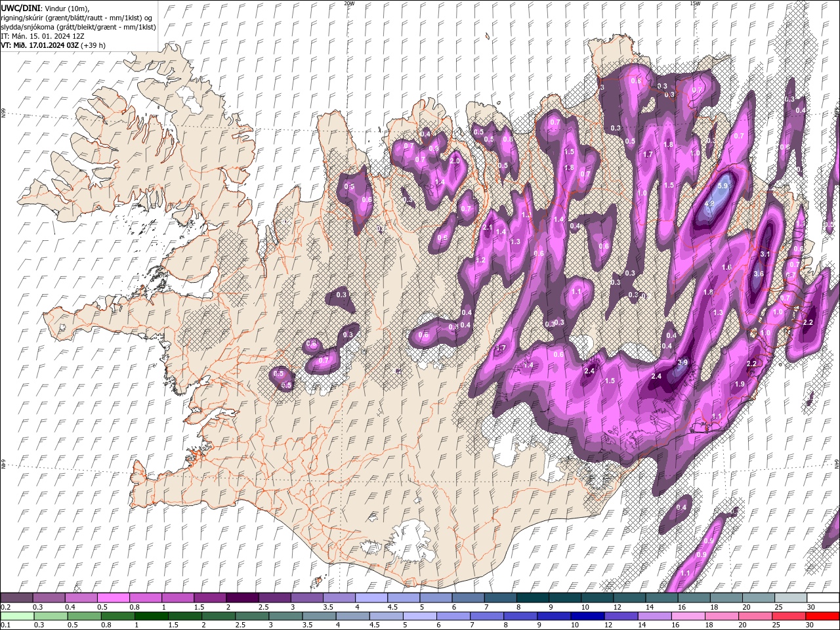
Task: Click the pale grey 25–30 snow legend swatch
Action: pyautogui.click(x=791, y=598)
